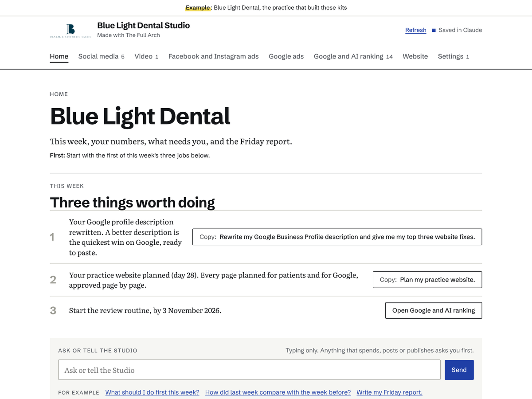This screenshot has height=399, width=532.
Task: Click the "Three things worth doing" heading
Action: click(133, 202)
